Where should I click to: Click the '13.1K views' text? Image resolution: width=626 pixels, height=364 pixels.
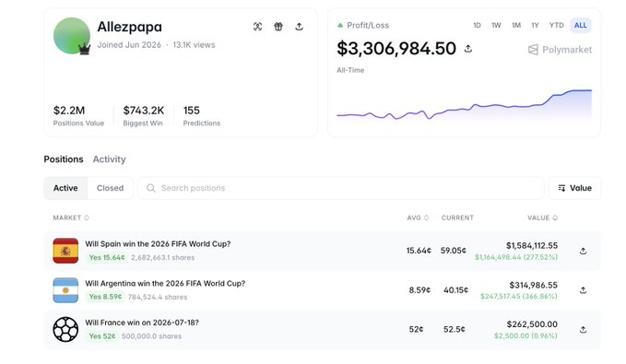pyautogui.click(x=194, y=45)
